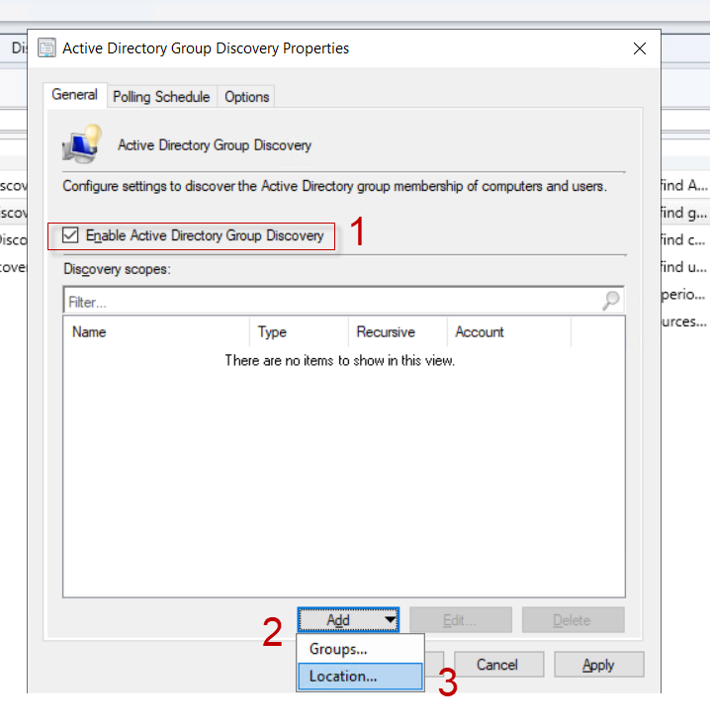Choose Groups... from the Add menu

click(360, 649)
